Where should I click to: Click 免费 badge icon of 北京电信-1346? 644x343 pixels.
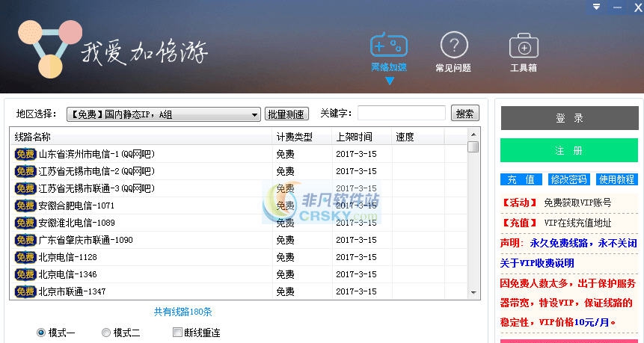[x=25, y=274]
